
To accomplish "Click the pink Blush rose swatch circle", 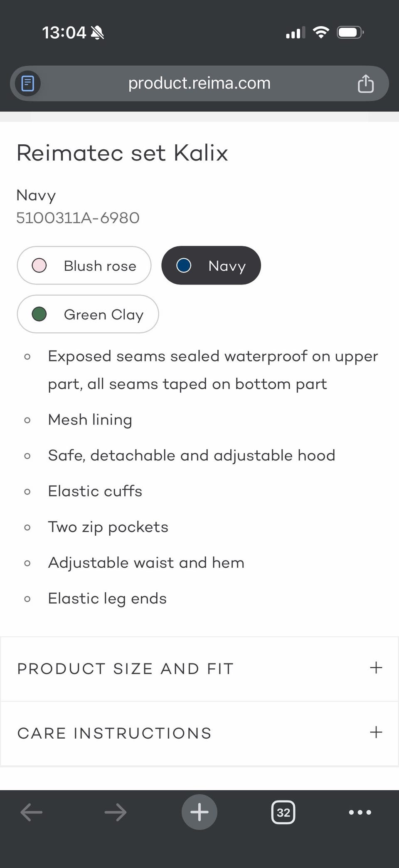I will (39, 265).
